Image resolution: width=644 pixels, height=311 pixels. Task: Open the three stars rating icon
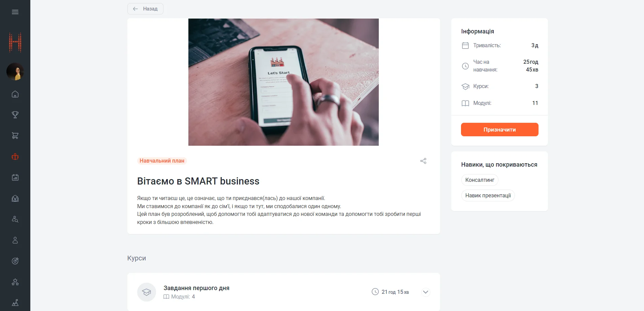point(15,282)
